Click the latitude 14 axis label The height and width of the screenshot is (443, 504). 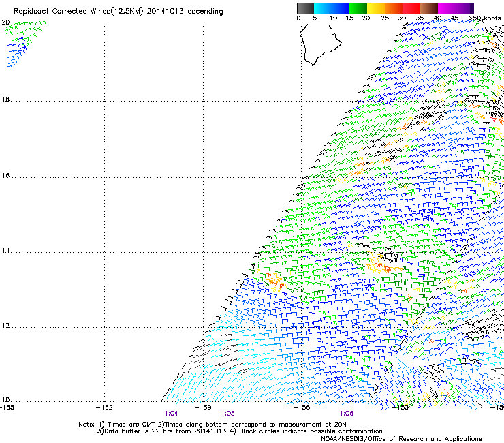(x=5, y=251)
